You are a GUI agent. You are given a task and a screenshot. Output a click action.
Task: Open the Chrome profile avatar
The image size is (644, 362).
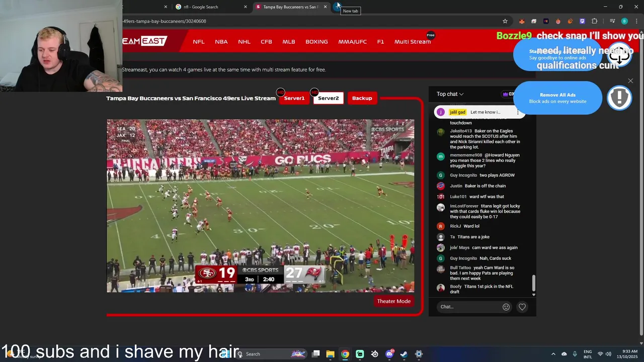click(x=624, y=21)
